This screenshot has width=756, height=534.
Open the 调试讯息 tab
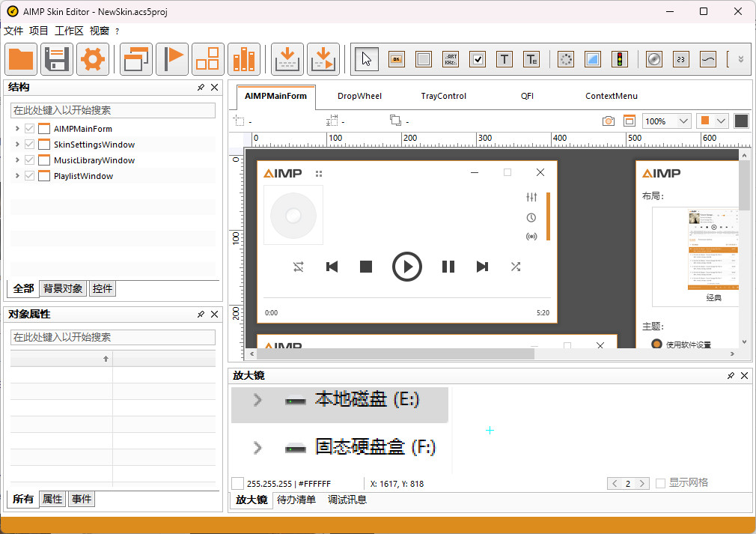pyautogui.click(x=347, y=500)
